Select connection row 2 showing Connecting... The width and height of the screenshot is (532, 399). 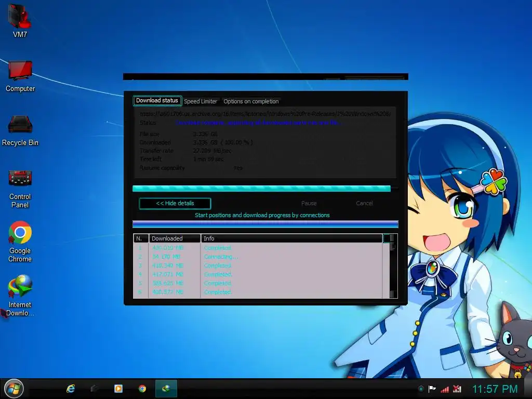[x=258, y=257]
